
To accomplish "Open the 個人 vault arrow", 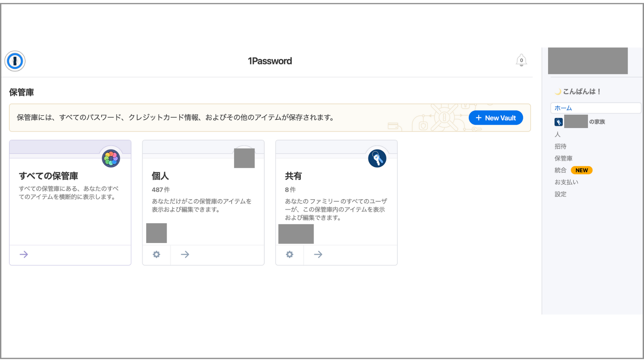I will coord(185,254).
